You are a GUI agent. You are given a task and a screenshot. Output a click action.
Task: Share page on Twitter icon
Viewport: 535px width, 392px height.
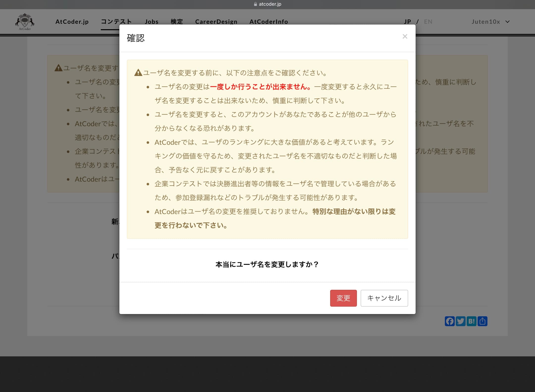[x=460, y=321]
